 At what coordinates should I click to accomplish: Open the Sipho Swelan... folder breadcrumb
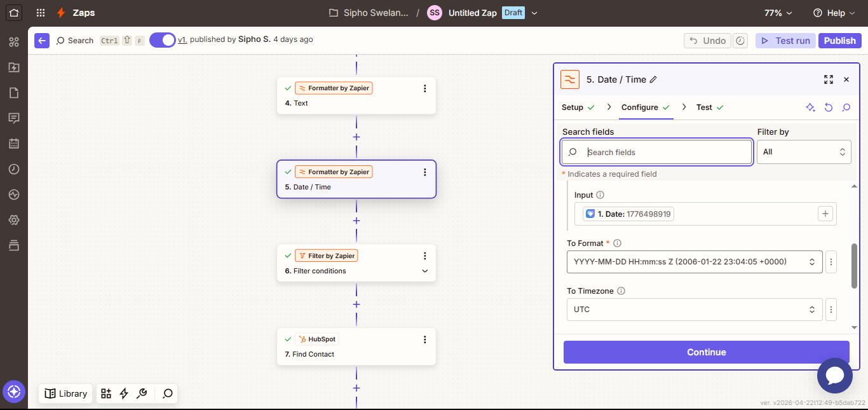(369, 13)
